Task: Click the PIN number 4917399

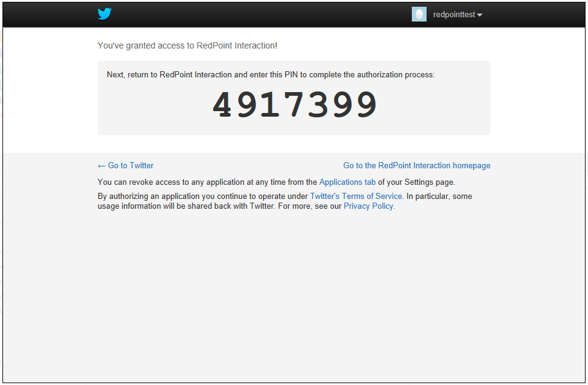Action: pyautogui.click(x=295, y=105)
